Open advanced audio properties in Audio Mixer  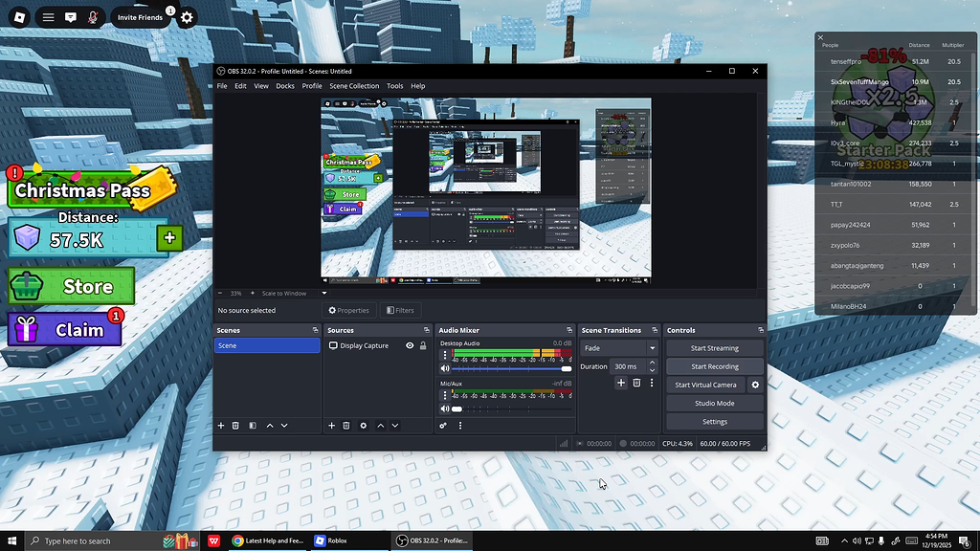coord(443,426)
